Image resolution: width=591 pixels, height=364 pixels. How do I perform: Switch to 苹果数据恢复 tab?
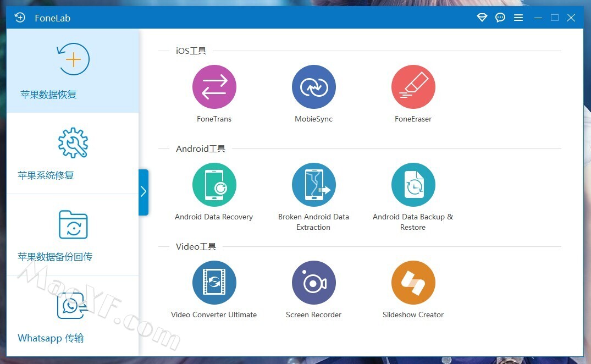coord(73,71)
